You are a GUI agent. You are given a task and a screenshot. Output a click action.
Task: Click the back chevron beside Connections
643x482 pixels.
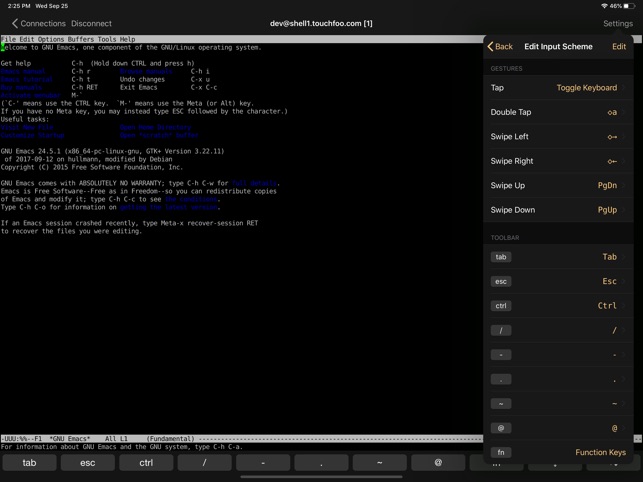(x=15, y=23)
